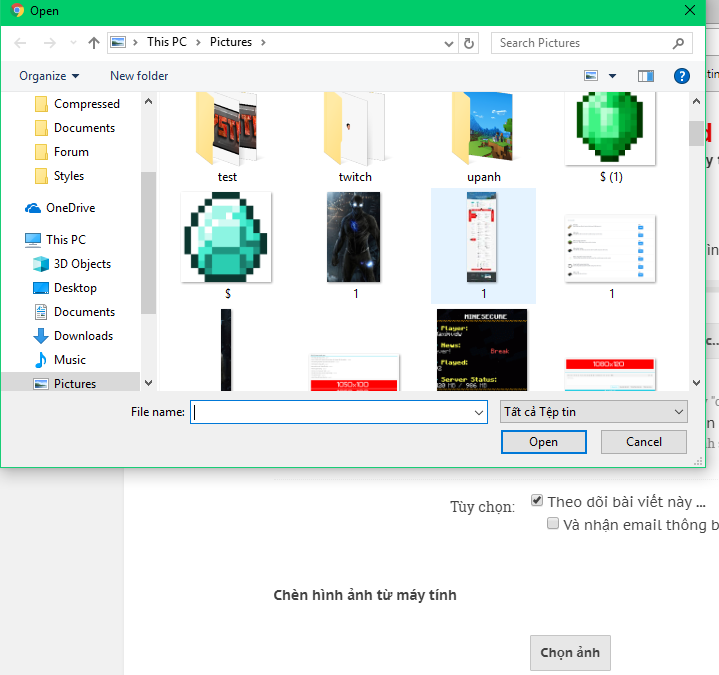Click the search magnifier icon

679,43
